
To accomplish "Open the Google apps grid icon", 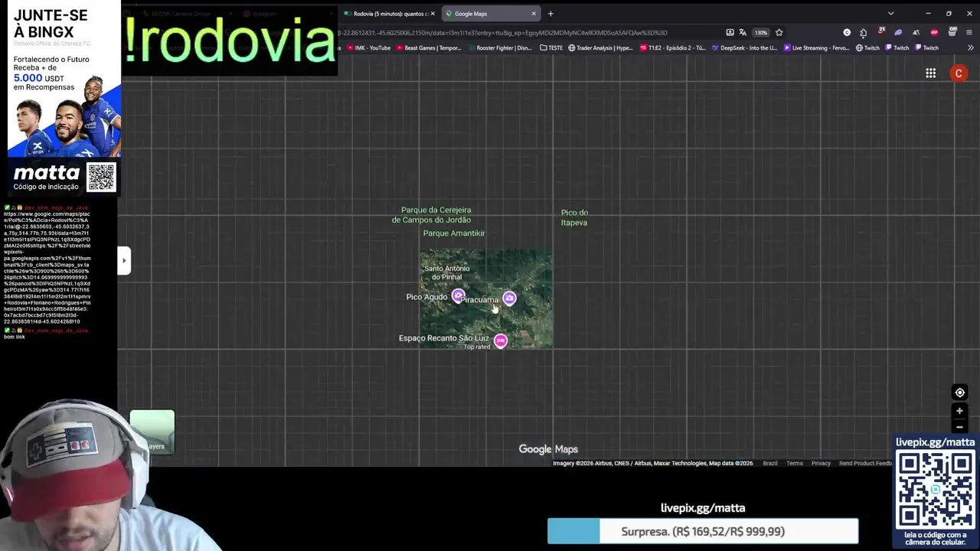I will (930, 73).
